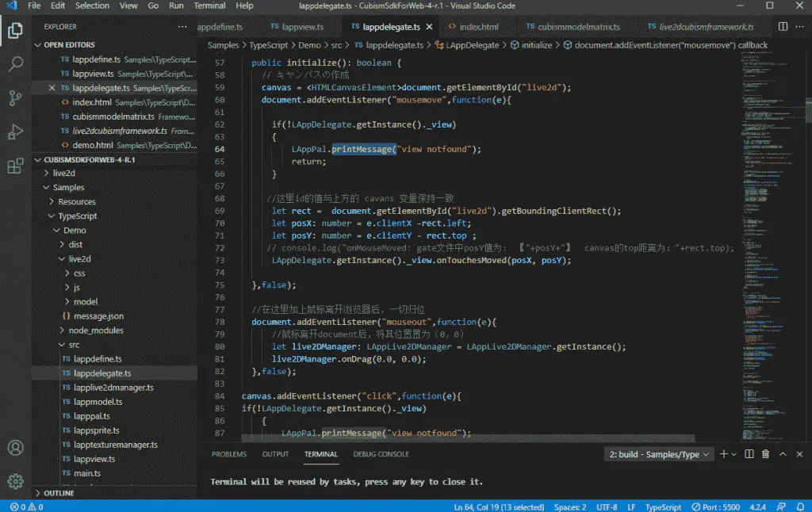Close the terminal panel
The width and height of the screenshot is (812, 512).
pyautogui.click(x=799, y=454)
